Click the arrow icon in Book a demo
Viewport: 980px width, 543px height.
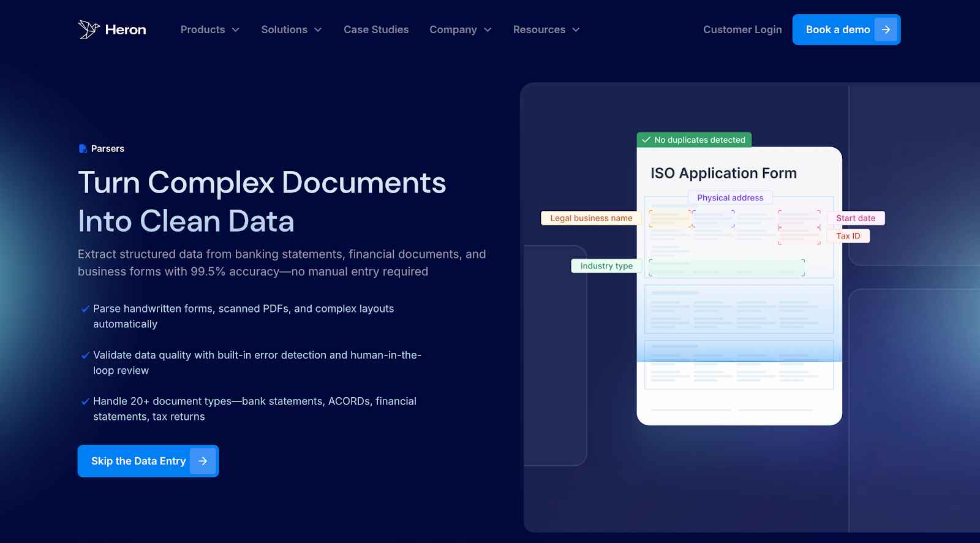886,29
